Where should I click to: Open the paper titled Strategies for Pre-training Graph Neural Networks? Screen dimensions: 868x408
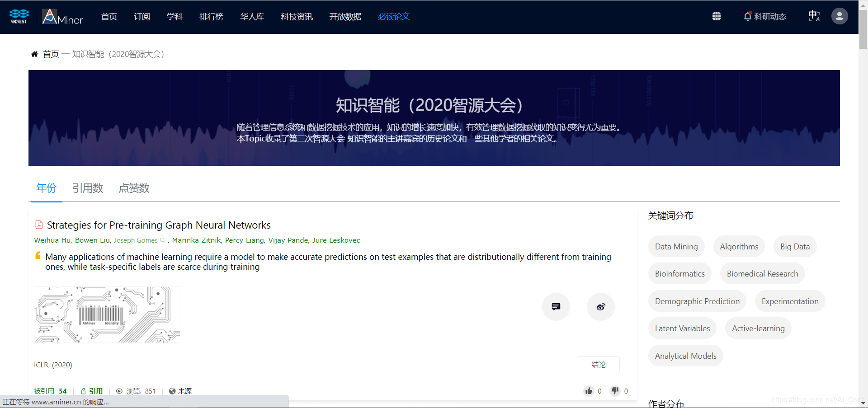159,225
